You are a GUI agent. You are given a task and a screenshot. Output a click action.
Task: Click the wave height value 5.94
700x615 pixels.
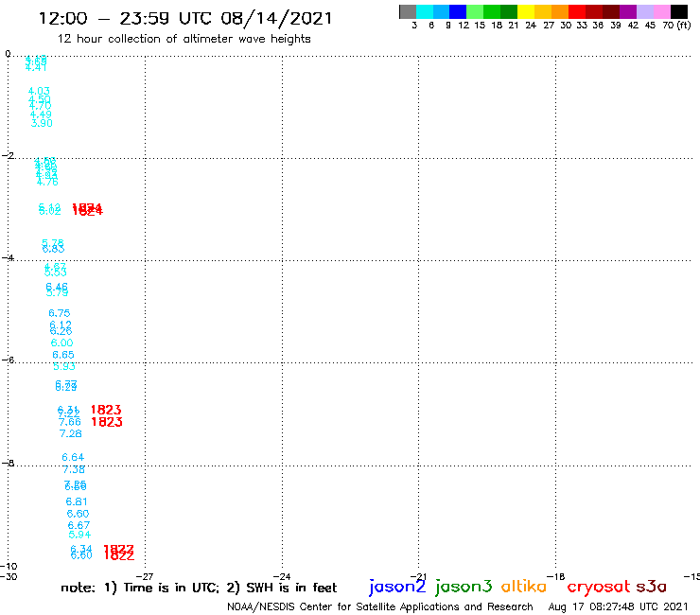79,535
